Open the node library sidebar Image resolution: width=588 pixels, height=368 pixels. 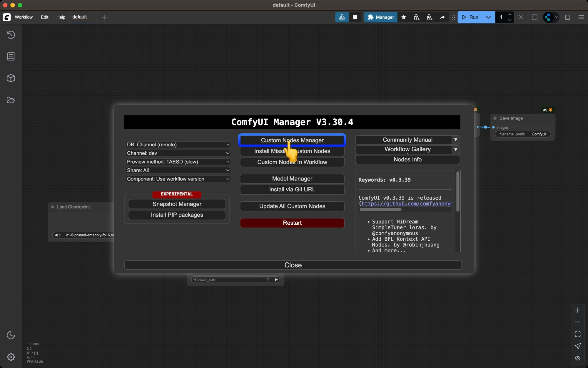pos(11,57)
